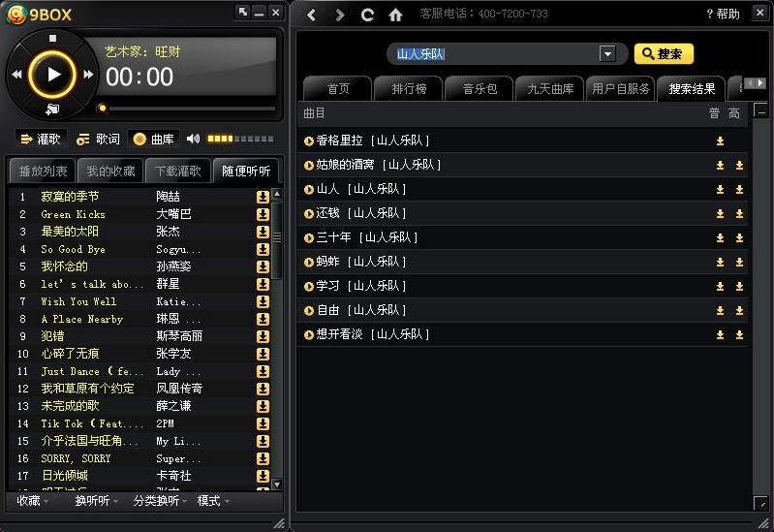The image size is (774, 532).
Task: Switch to the 下载灌歌 tab
Action: [178, 171]
